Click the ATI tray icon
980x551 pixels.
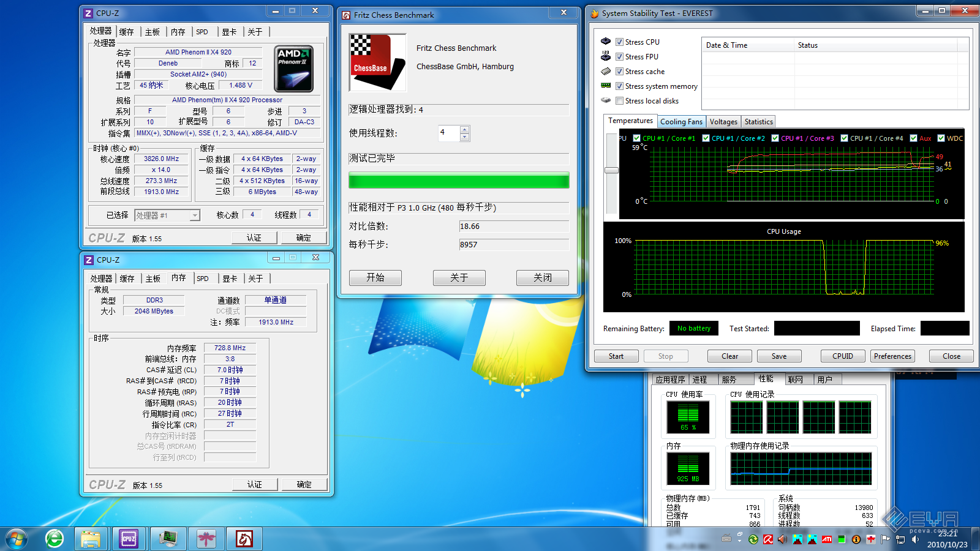[827, 539]
